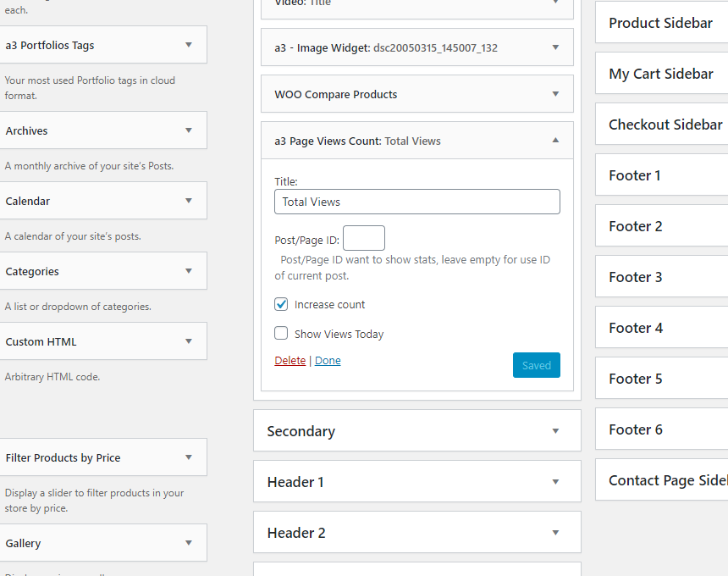This screenshot has height=576, width=728.
Task: Click the Delete link
Action: point(290,361)
